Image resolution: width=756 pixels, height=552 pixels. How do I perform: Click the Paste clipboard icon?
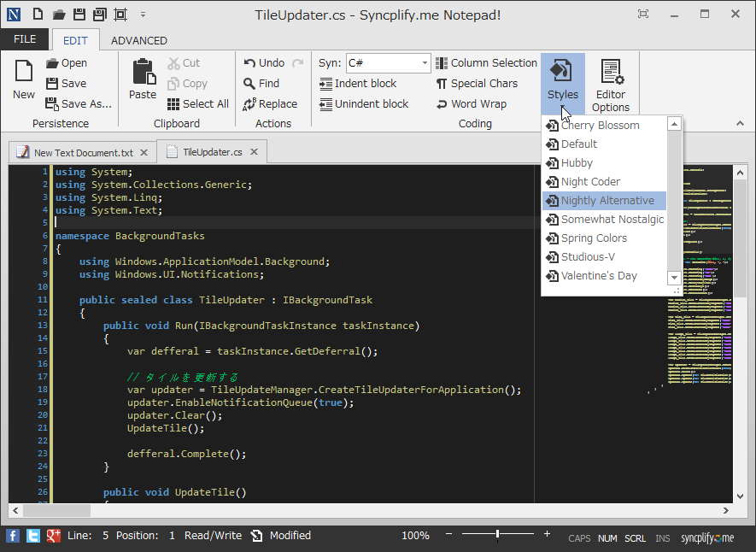click(143, 79)
